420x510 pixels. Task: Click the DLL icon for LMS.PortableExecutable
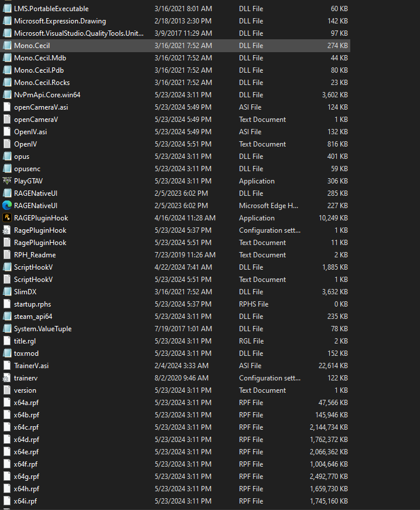pyautogui.click(x=7, y=9)
